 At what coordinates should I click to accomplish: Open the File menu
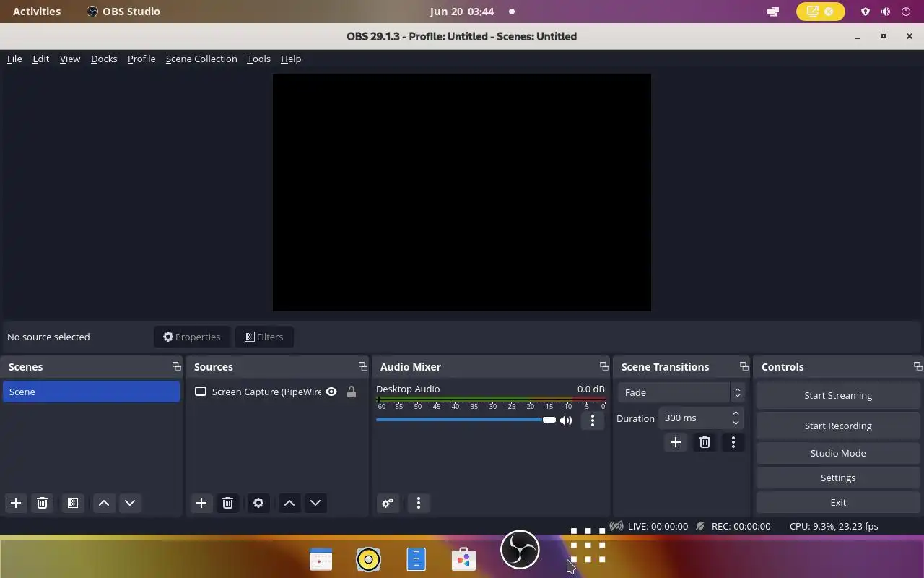[x=14, y=59]
